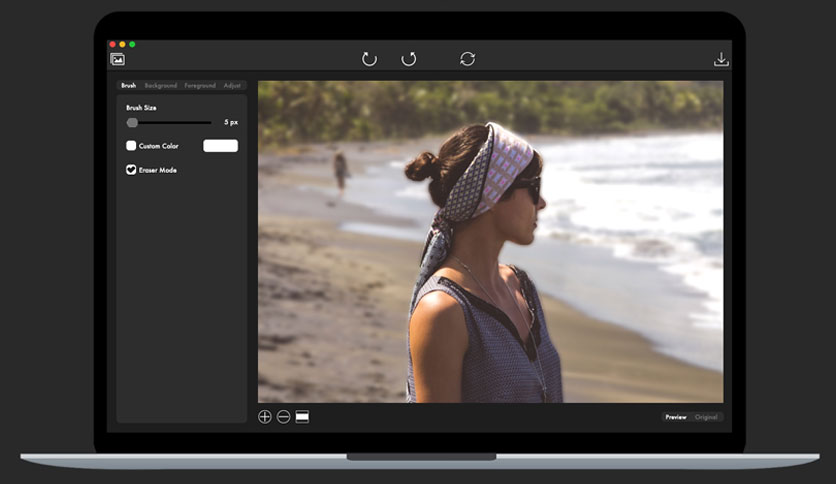This screenshot has height=484, width=836.
Task: Zoom out with the minus icon
Action: coord(284,417)
